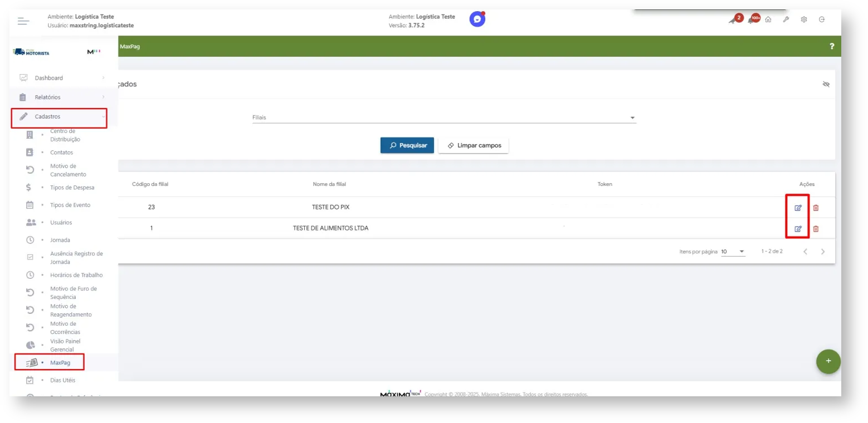Click the Visão Painel Gerencial pie icon
The height and width of the screenshot is (423, 868).
pyautogui.click(x=31, y=345)
